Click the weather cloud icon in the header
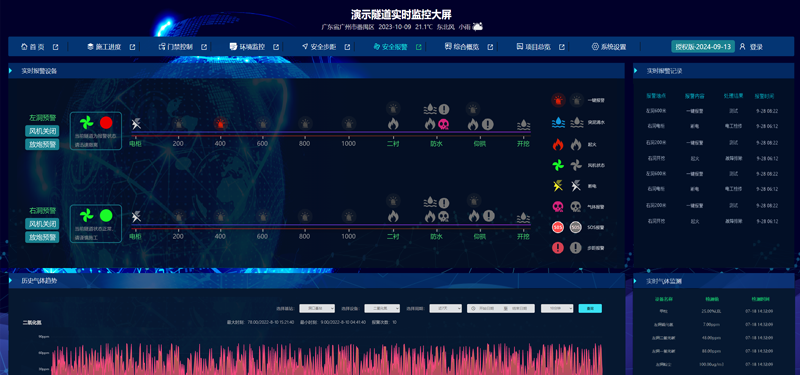800x375 pixels. 478,27
